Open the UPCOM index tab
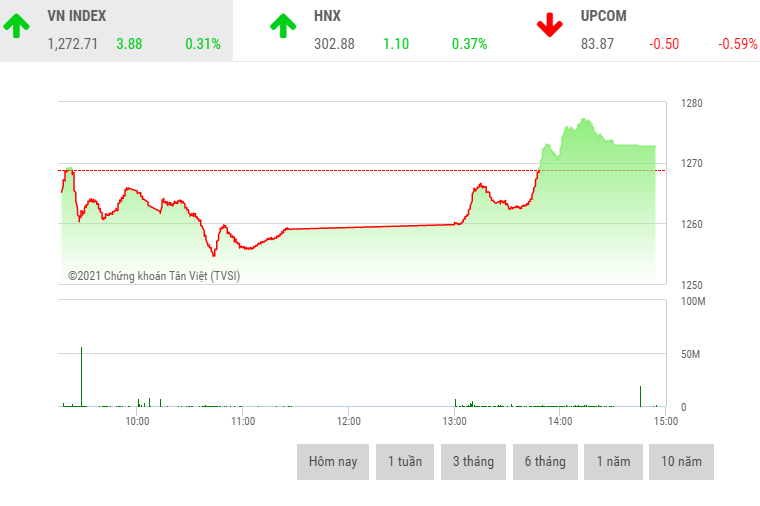Screen dimensions: 760x506 pyautogui.click(x=603, y=17)
